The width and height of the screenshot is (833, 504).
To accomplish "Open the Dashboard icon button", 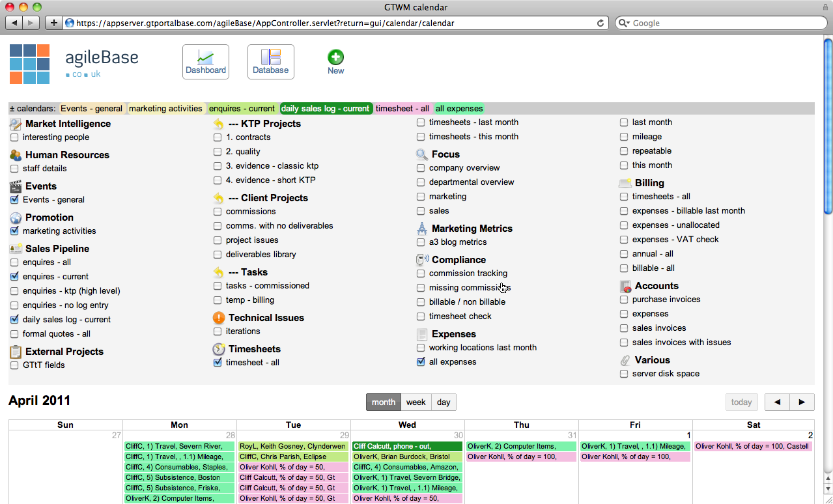I will pyautogui.click(x=205, y=62).
